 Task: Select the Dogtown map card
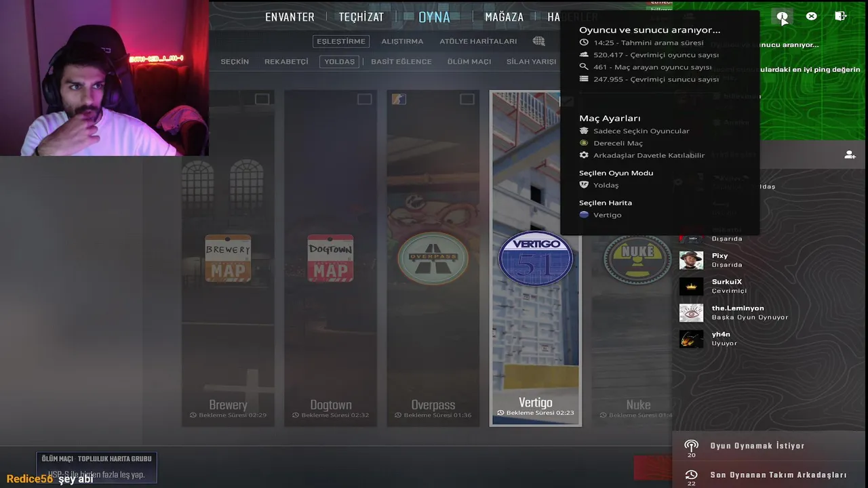point(330,259)
